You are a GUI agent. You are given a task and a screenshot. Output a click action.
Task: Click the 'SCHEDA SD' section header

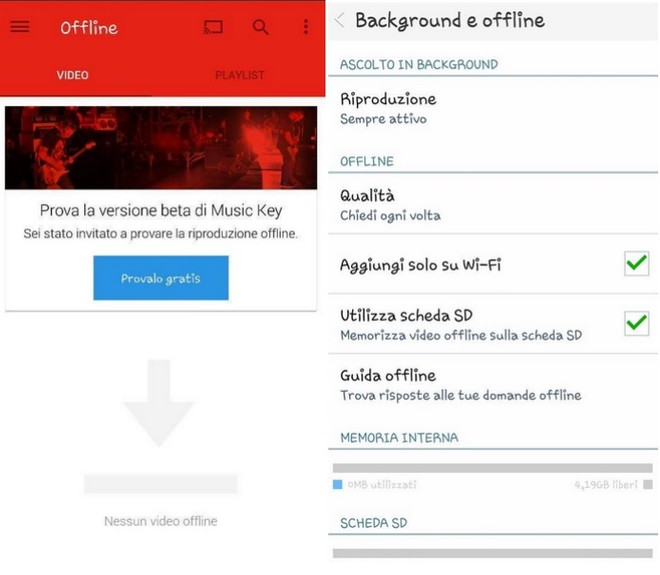tap(374, 523)
